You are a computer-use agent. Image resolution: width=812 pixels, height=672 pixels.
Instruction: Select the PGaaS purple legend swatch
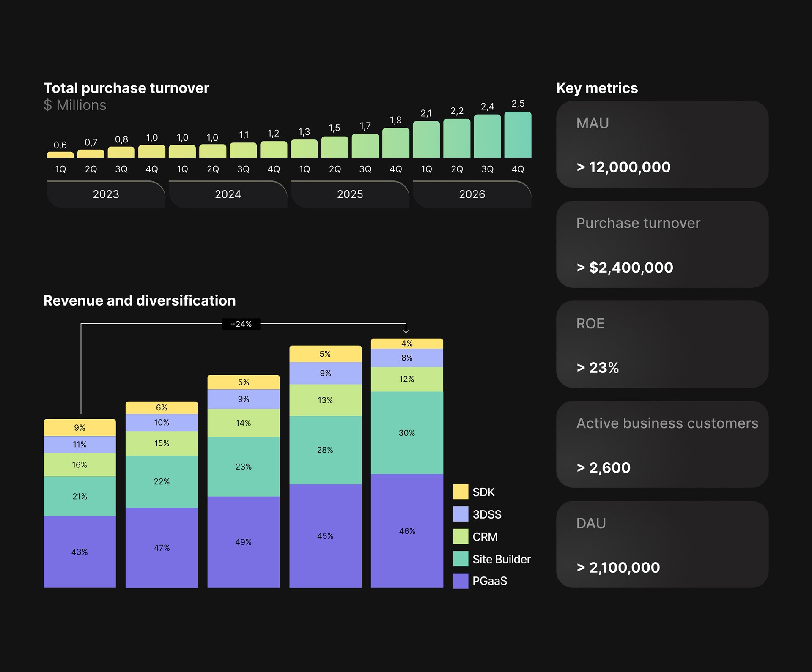[461, 581]
